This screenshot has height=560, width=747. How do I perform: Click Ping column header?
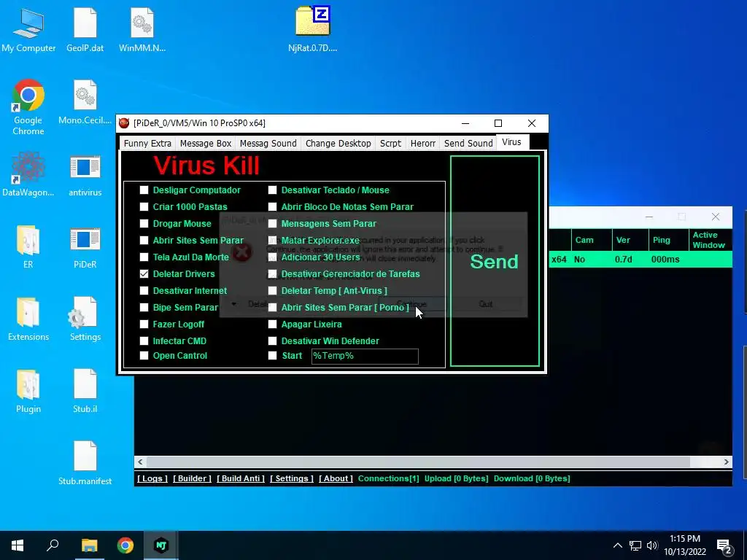668,240
